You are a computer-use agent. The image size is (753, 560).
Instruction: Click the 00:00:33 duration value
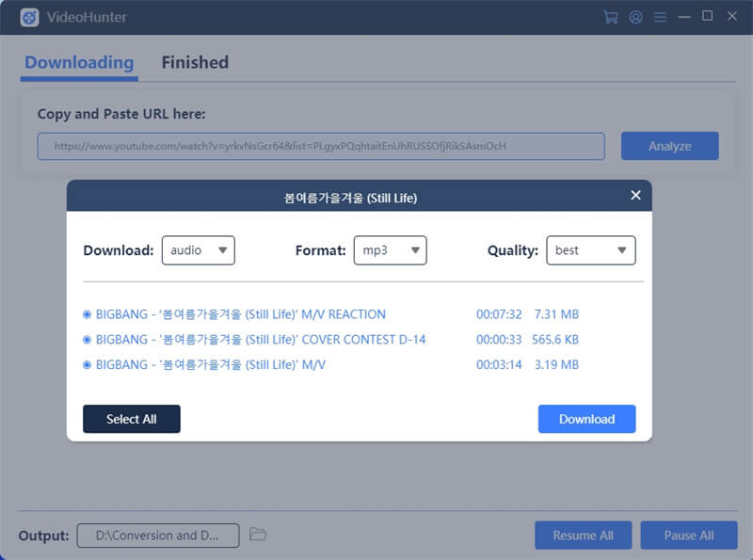tap(499, 340)
